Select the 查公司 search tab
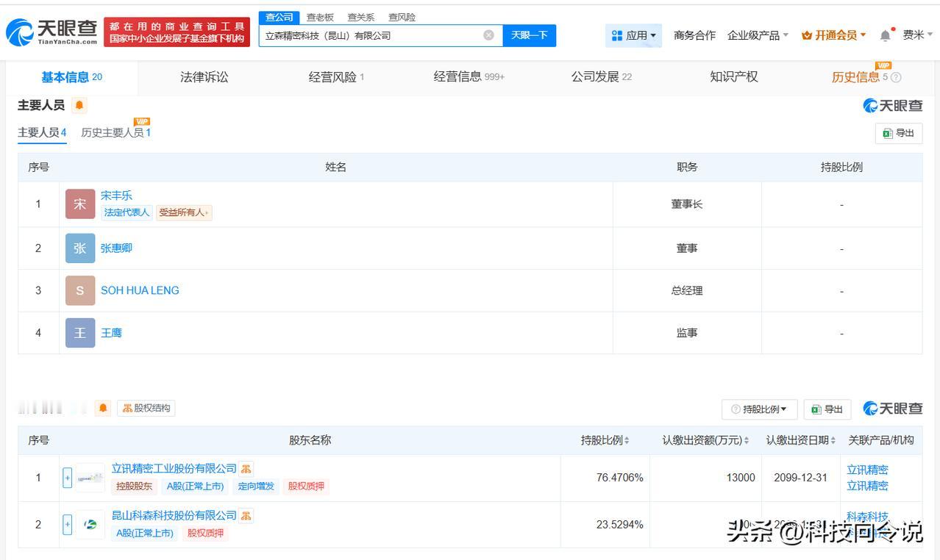Screen dimensions: 940x560 tap(279, 17)
